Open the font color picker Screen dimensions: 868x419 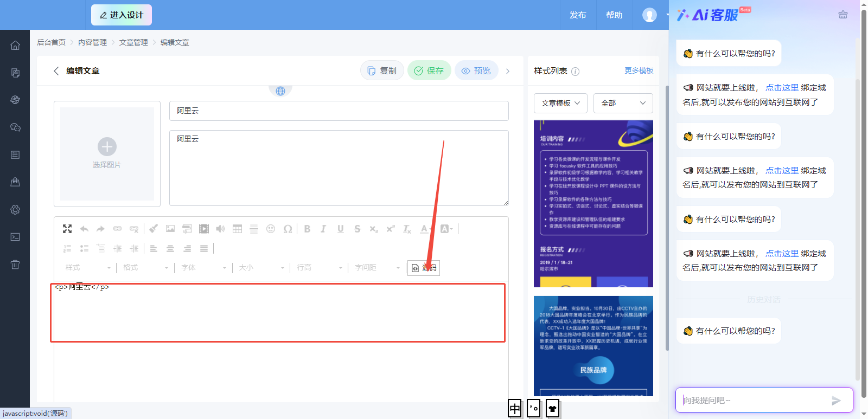click(426, 229)
